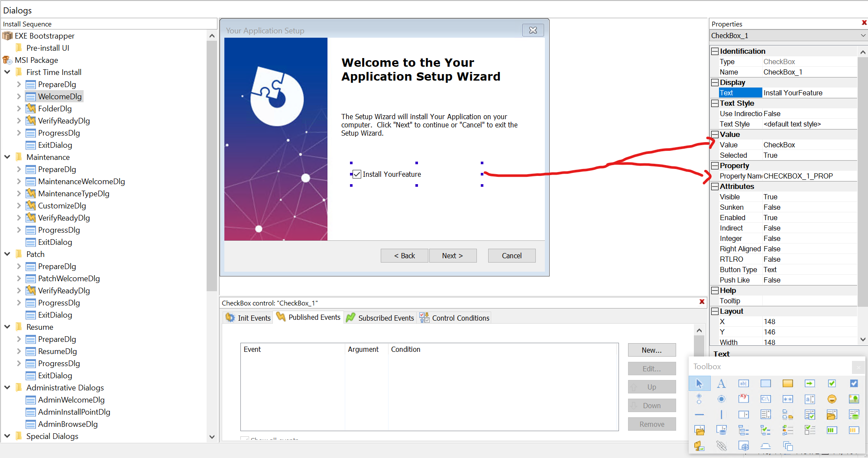Select AdminInstallPointDlg in the tree
The height and width of the screenshot is (458, 868).
(x=74, y=412)
